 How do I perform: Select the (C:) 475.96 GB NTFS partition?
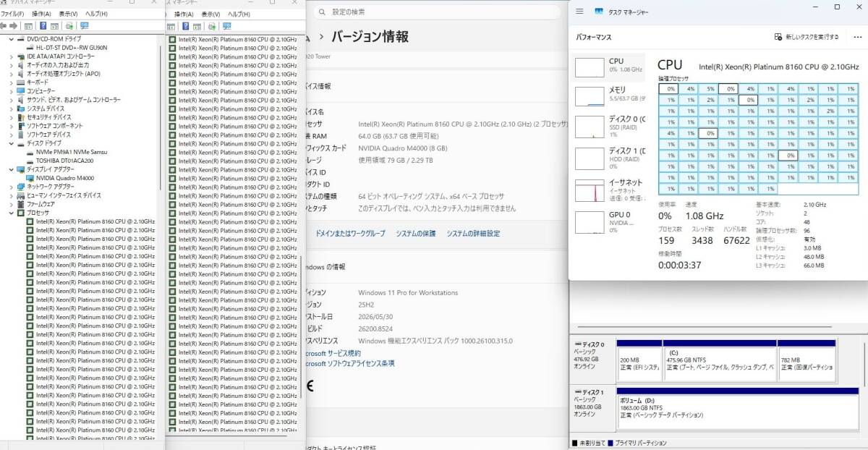pyautogui.click(x=720, y=360)
